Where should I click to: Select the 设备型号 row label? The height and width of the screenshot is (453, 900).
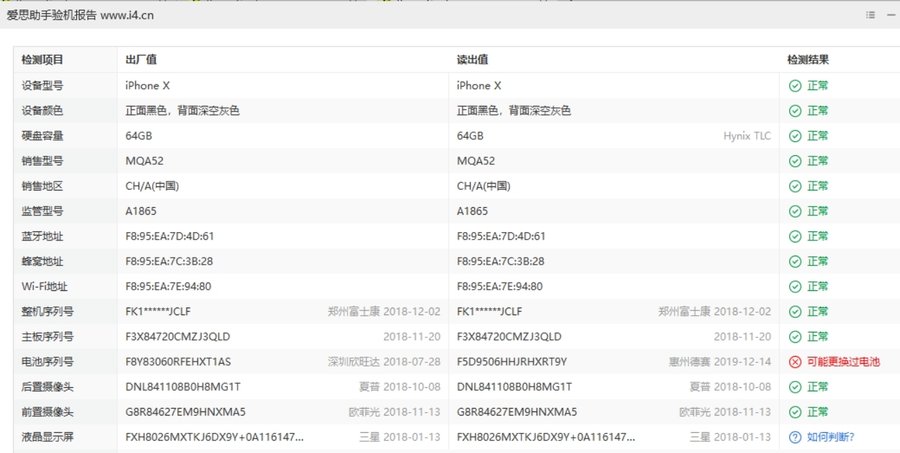tap(42, 86)
